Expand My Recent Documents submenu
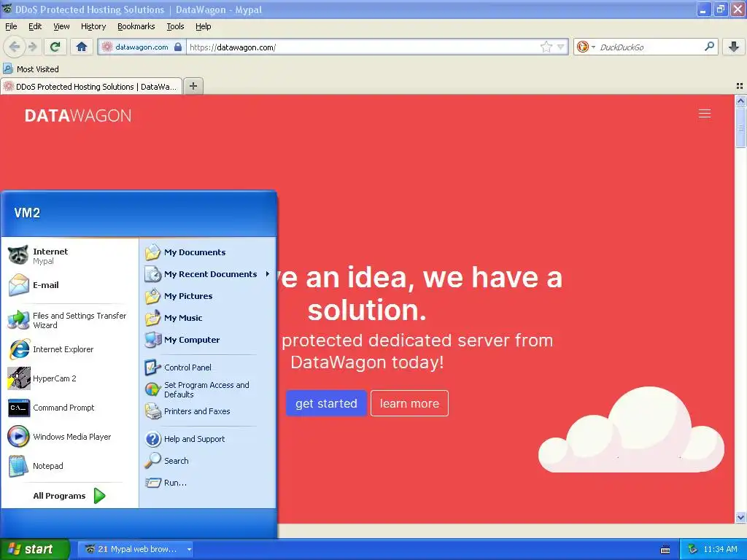Image resolution: width=747 pixels, height=560 pixels. (x=208, y=274)
